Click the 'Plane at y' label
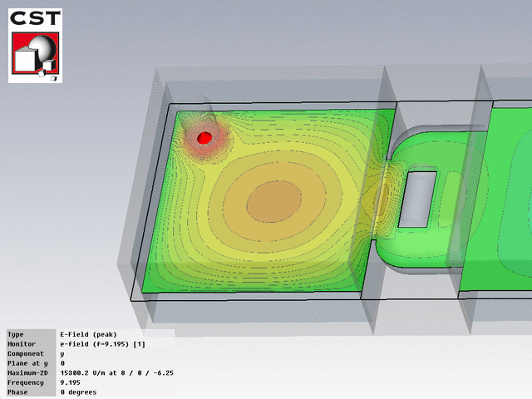The image size is (532, 399). [27, 363]
